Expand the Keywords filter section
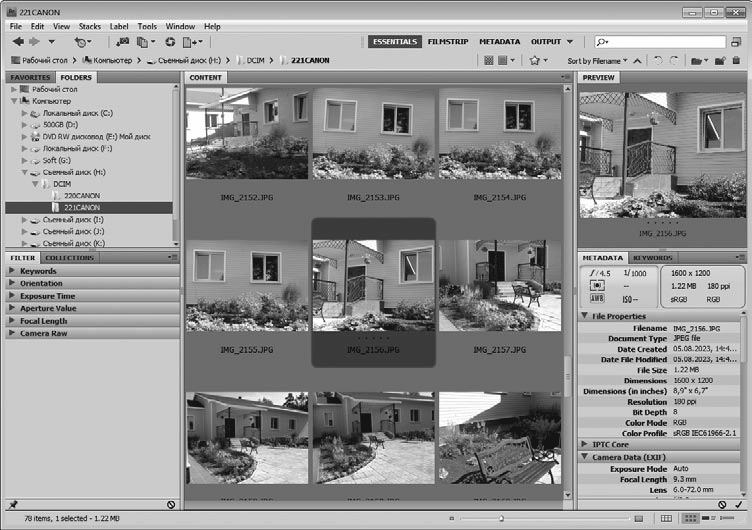The width and height of the screenshot is (752, 530). point(38,271)
